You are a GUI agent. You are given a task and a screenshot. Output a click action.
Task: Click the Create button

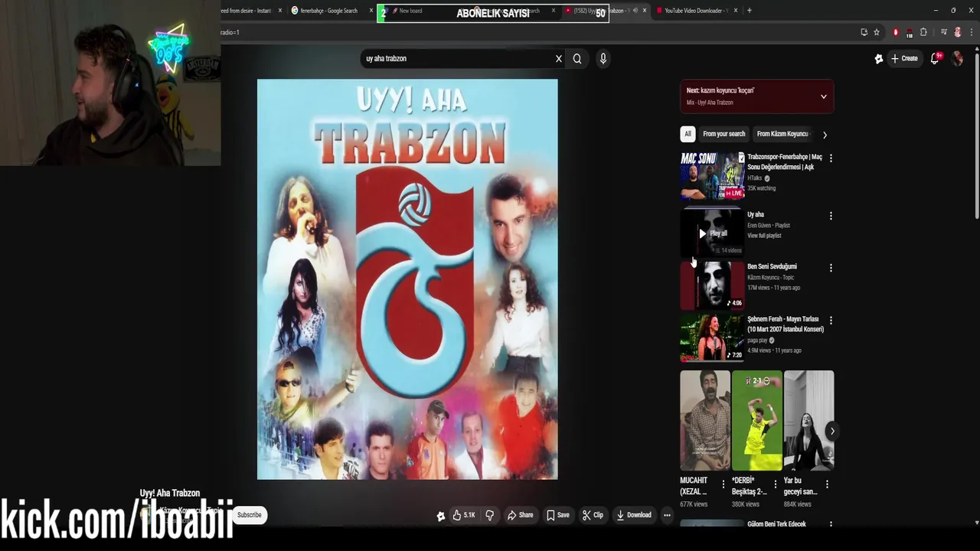pos(904,58)
